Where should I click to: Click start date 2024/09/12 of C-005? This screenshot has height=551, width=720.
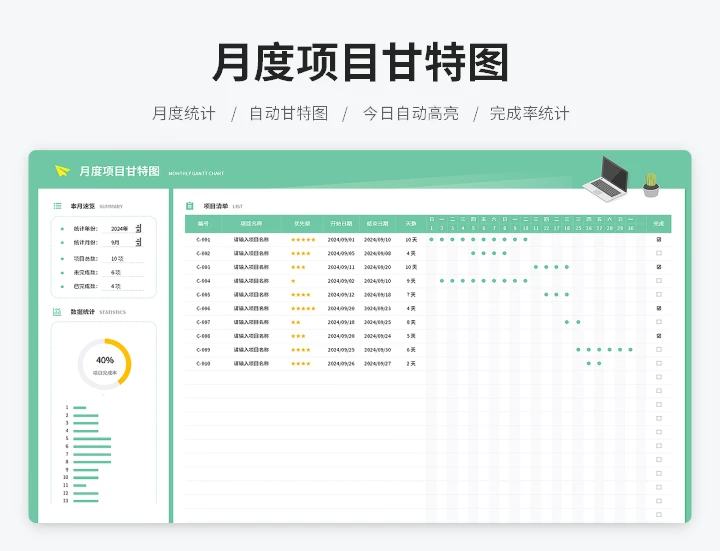(x=341, y=295)
